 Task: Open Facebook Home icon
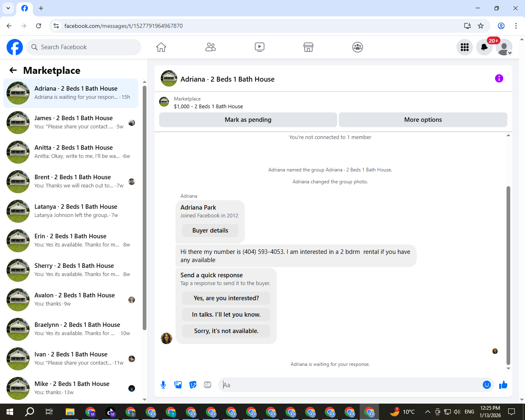[x=161, y=47]
